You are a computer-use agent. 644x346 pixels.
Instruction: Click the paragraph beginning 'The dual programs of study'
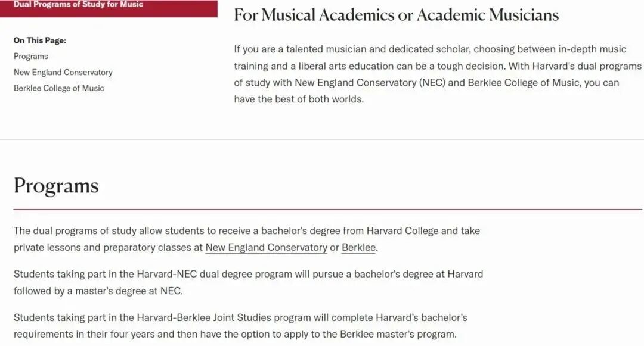click(x=246, y=239)
